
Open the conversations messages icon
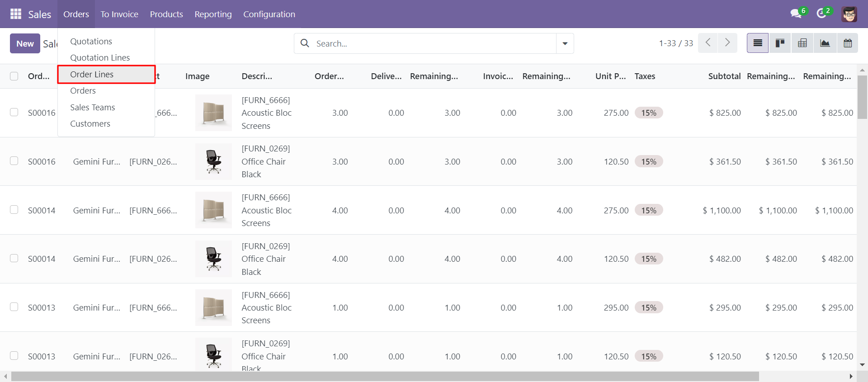796,14
